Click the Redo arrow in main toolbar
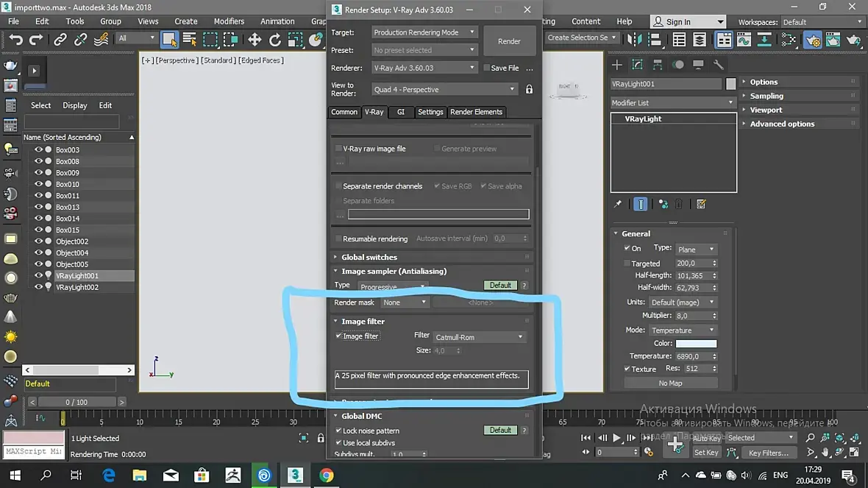This screenshot has width=868, height=488. (36, 39)
